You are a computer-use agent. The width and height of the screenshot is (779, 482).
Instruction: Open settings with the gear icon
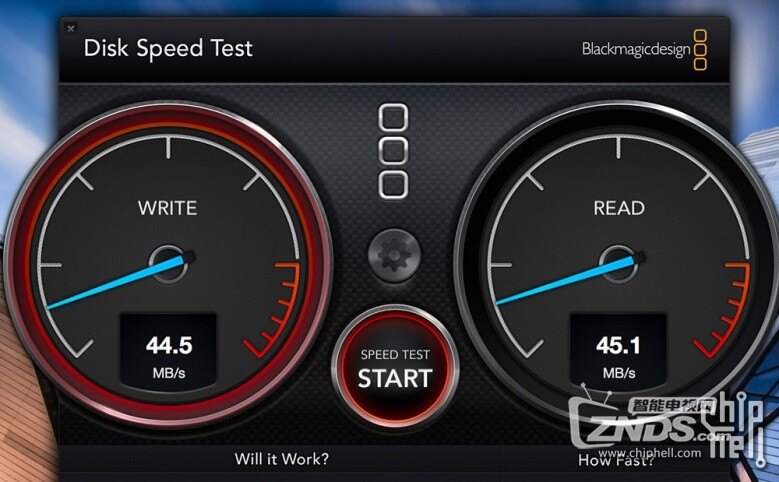(x=394, y=255)
